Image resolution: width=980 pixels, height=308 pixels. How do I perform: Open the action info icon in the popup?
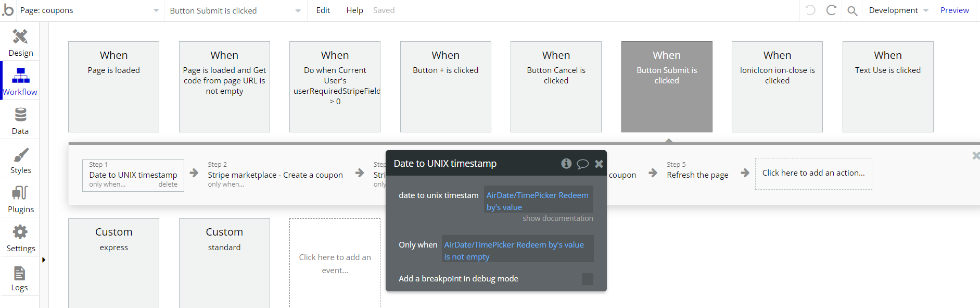point(566,164)
